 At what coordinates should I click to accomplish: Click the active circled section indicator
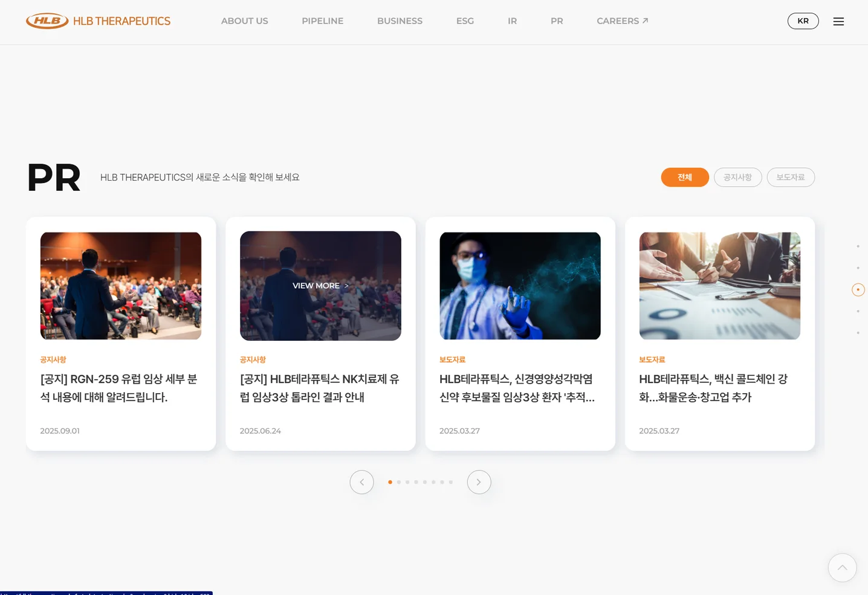click(x=858, y=289)
